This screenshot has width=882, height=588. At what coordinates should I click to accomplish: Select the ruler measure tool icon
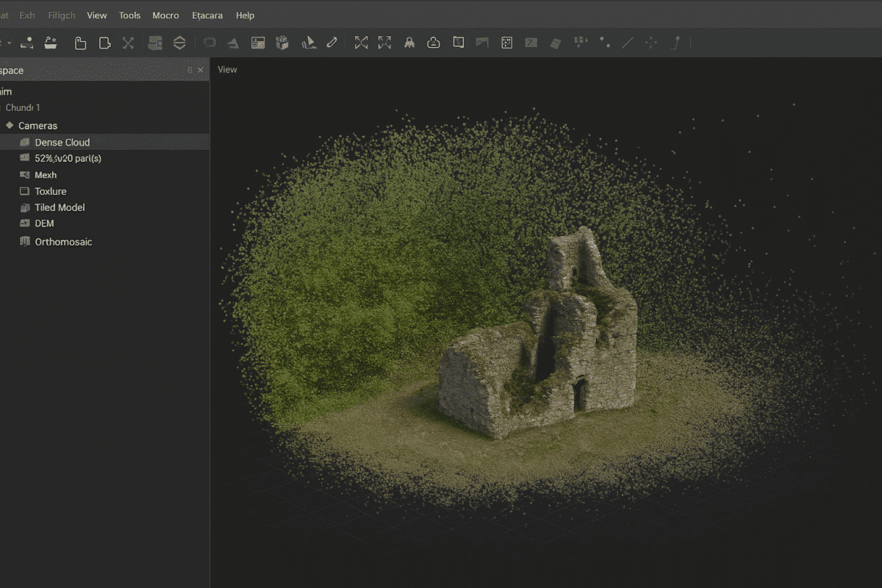point(331,43)
